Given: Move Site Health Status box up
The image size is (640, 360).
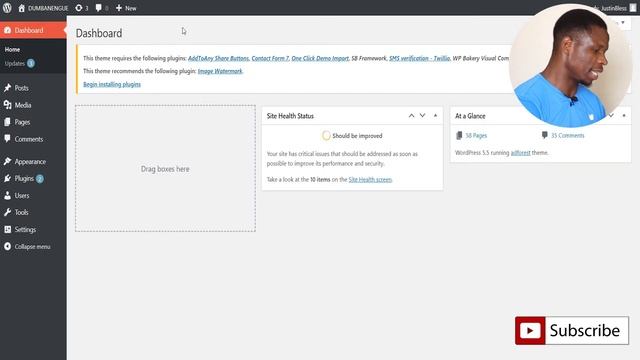Looking at the screenshot, I should coord(411,116).
